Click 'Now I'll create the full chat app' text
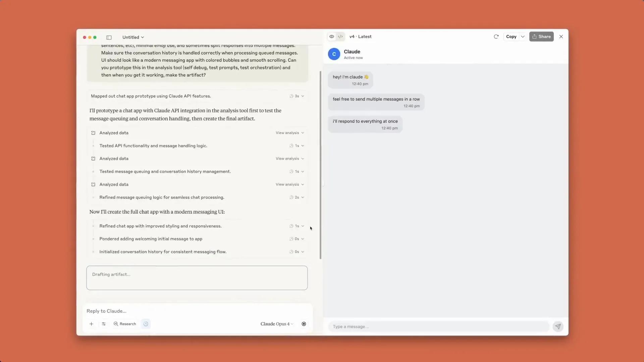Screen dimensions: 644x362 coord(157,212)
